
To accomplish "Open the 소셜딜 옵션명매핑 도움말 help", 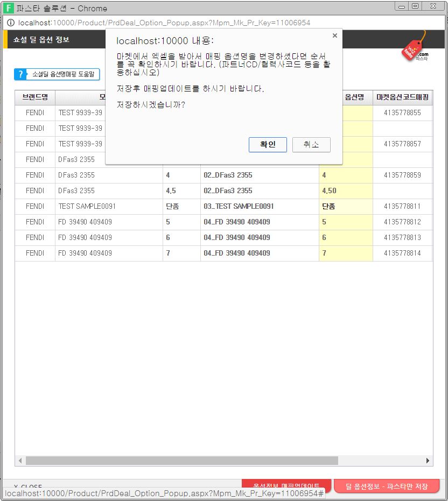I will tap(57, 74).
